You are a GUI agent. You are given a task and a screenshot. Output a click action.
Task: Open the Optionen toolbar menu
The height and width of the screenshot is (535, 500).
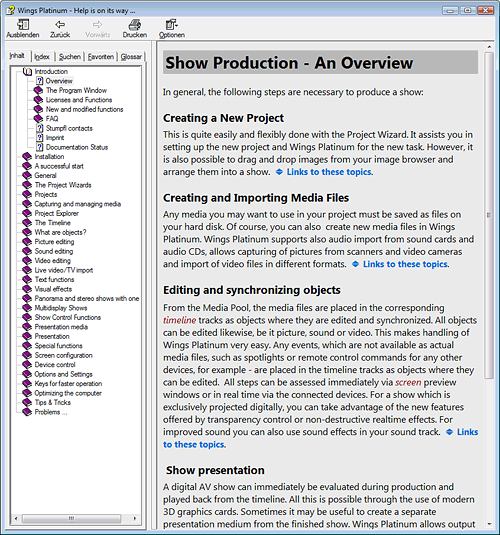[x=172, y=25]
